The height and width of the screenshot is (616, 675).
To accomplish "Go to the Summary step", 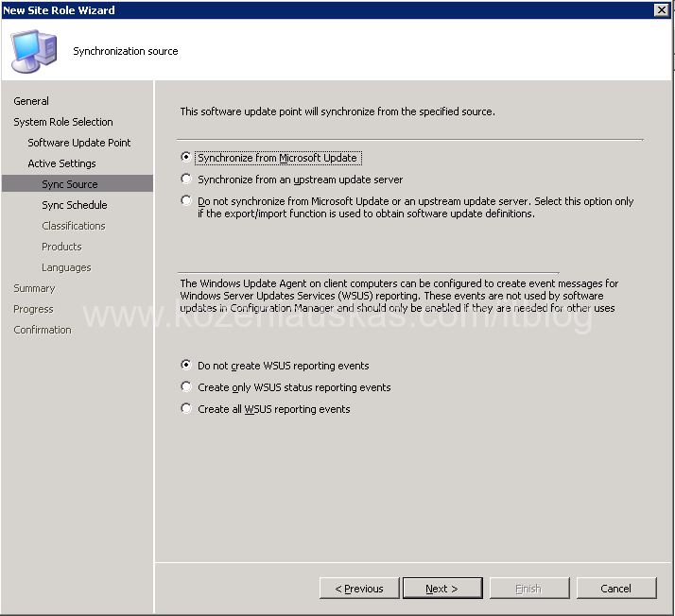I will [34, 288].
